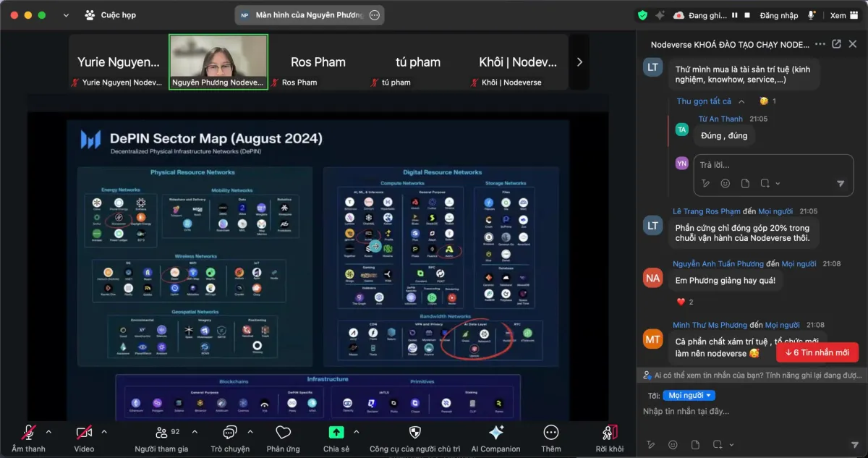Click the NA avatar in chat
868x458 pixels.
coord(653,278)
